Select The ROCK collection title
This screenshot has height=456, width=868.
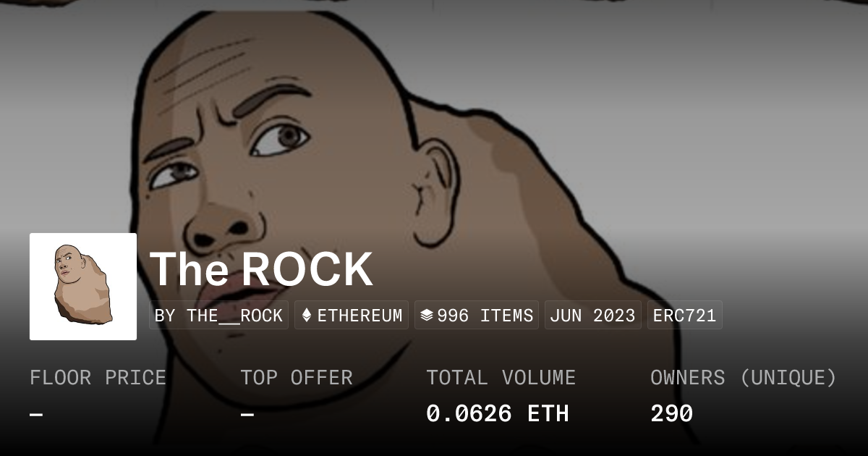pos(261,269)
